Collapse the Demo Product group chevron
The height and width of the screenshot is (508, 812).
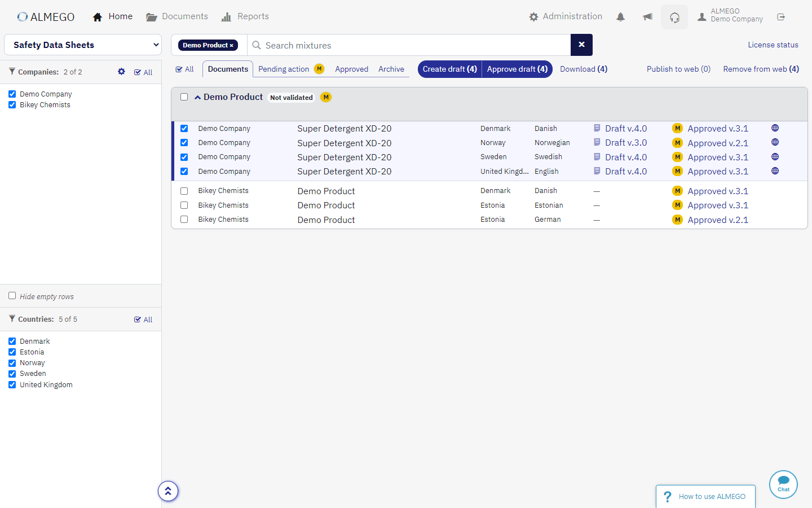point(198,98)
